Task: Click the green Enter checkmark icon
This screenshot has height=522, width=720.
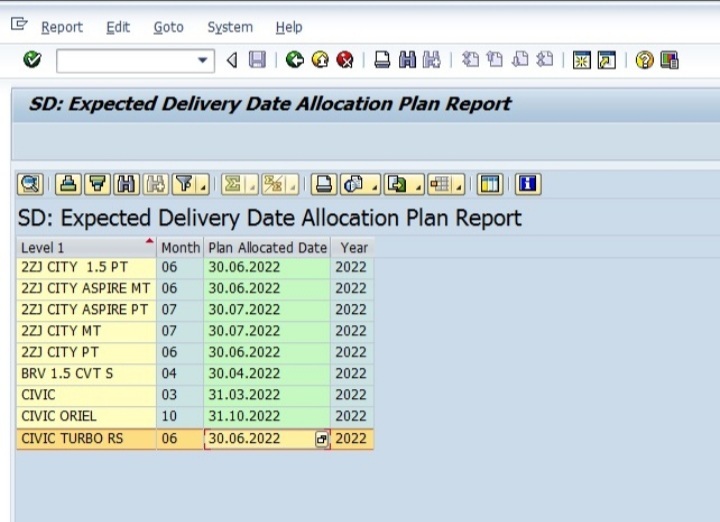Action: pyautogui.click(x=32, y=60)
